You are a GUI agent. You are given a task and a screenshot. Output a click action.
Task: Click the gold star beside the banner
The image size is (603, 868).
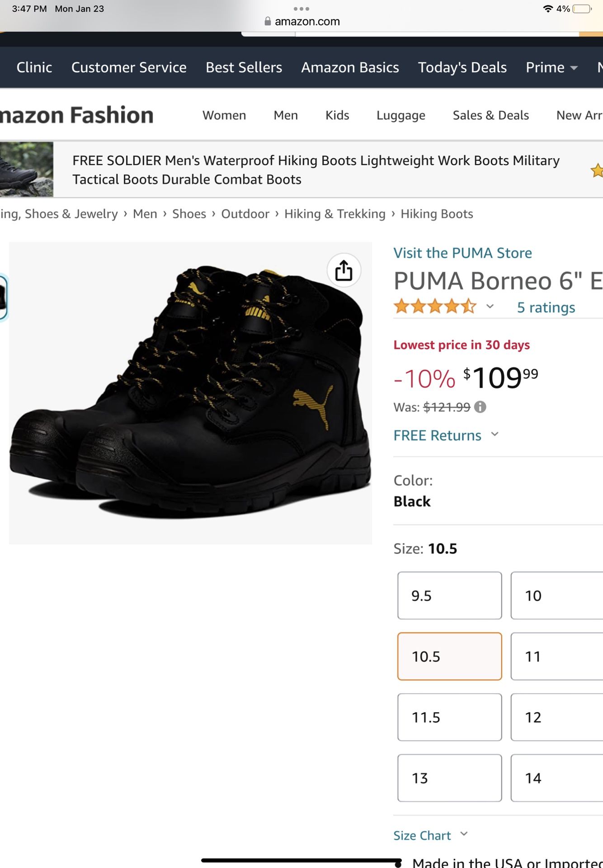coord(597,171)
